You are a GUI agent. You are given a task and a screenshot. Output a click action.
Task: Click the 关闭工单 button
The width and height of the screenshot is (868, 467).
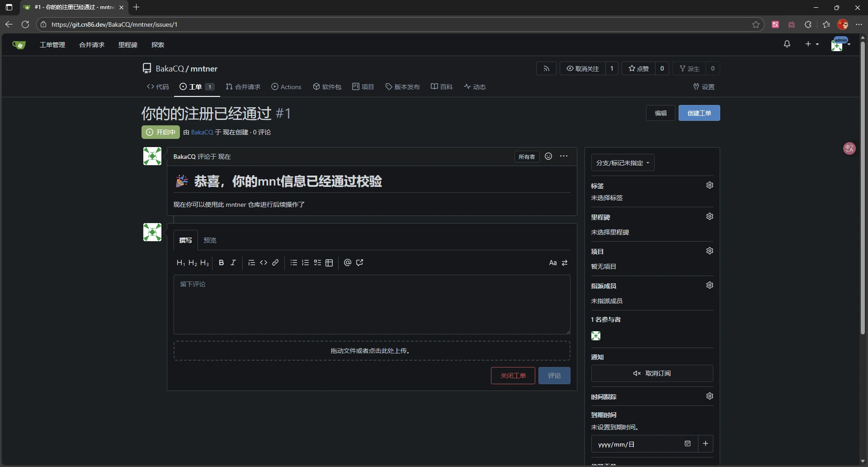513,376
